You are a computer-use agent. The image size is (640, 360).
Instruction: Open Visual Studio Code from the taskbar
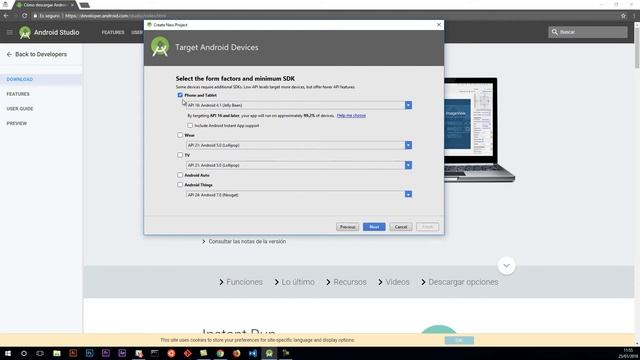[253, 353]
